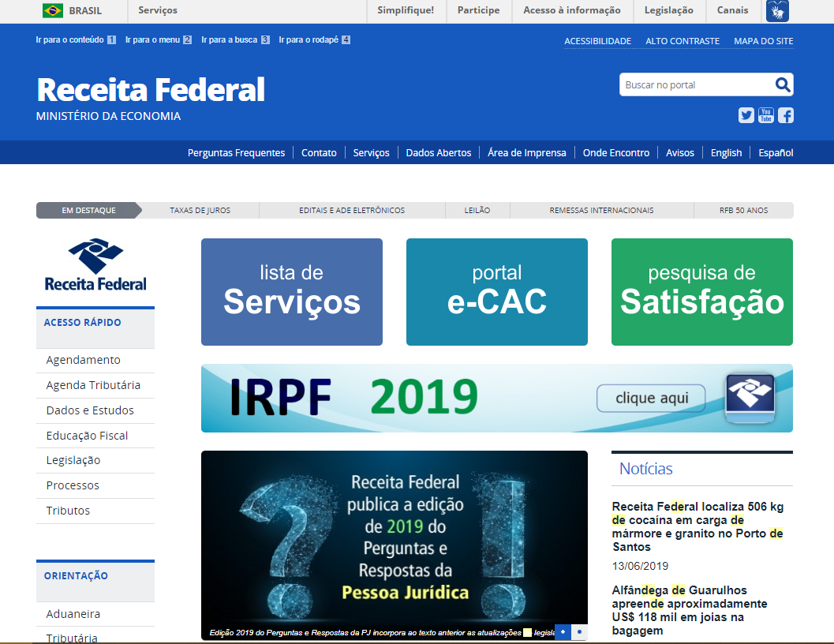Open Onde Encontro in navigation bar
Screen dimensions: 834x644
tap(616, 153)
